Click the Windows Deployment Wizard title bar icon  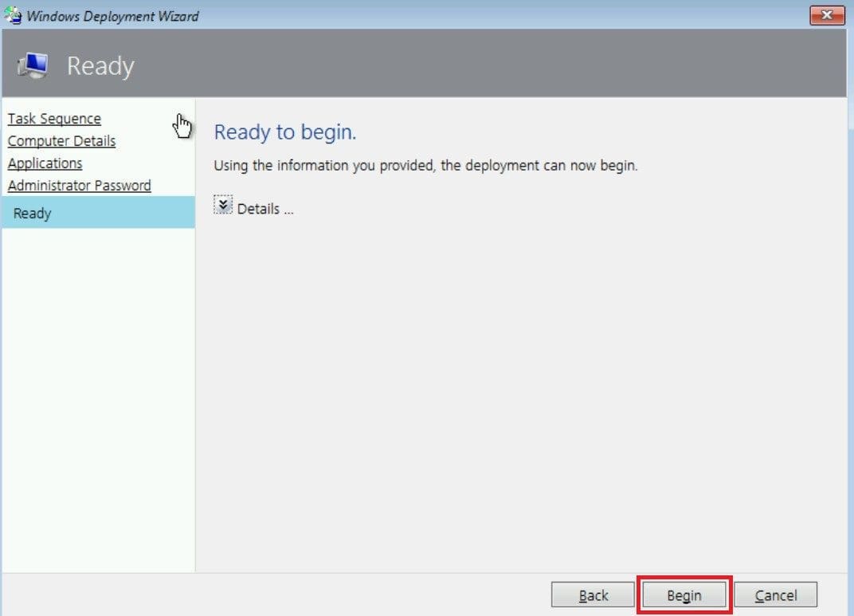(14, 16)
